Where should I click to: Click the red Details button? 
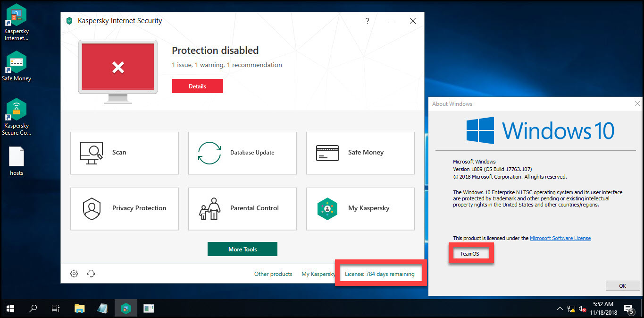198,86
